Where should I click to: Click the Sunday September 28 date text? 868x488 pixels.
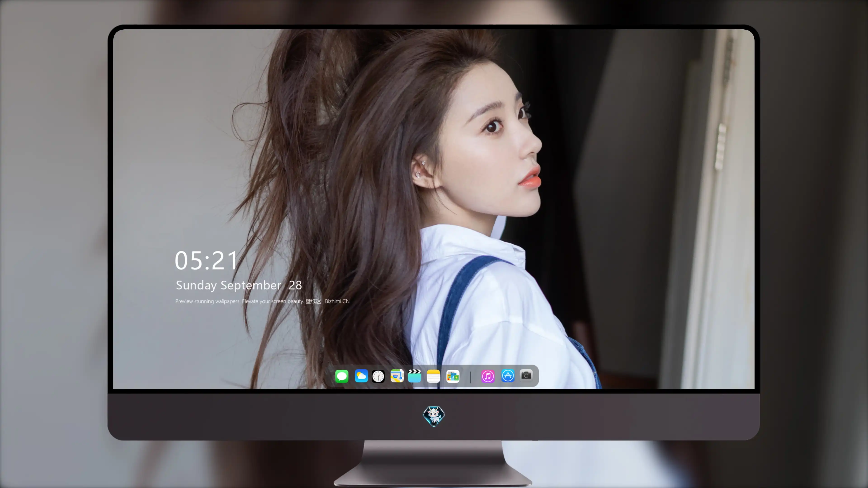[238, 285]
